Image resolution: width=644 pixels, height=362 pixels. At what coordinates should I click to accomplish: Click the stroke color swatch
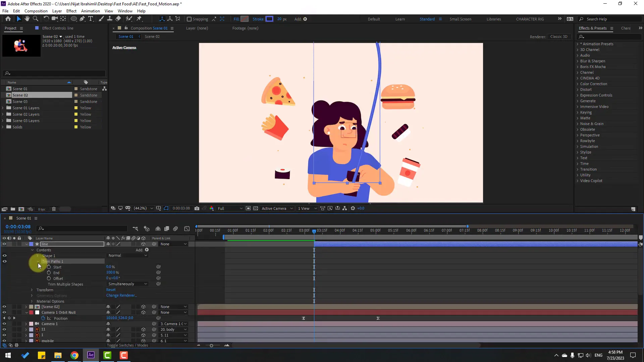point(269,19)
